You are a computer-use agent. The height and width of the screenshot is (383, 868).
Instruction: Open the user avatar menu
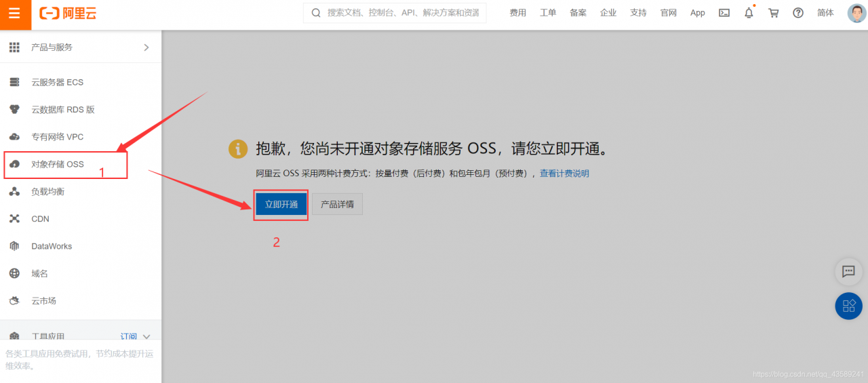click(857, 13)
